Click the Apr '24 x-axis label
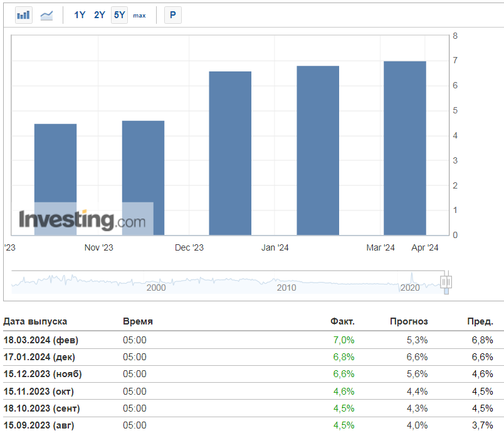This screenshot has height=436, width=504. pyautogui.click(x=424, y=247)
